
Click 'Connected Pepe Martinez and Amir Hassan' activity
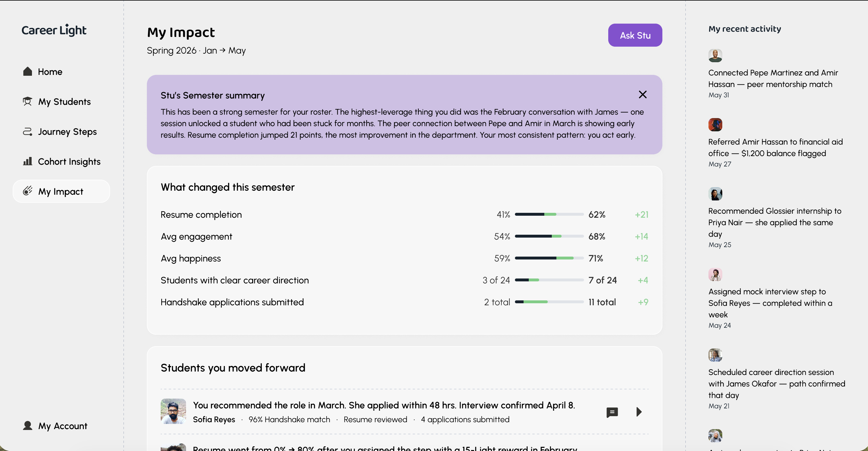[773, 79]
